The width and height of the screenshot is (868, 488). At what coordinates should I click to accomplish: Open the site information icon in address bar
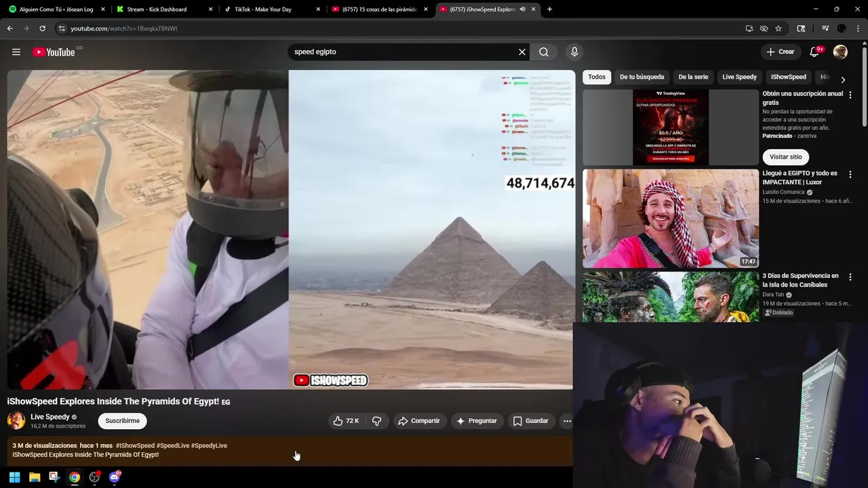click(x=62, y=28)
